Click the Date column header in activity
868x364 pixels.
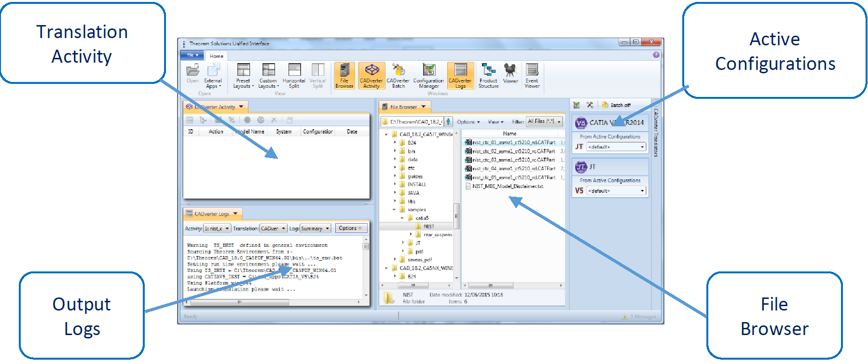(x=352, y=132)
